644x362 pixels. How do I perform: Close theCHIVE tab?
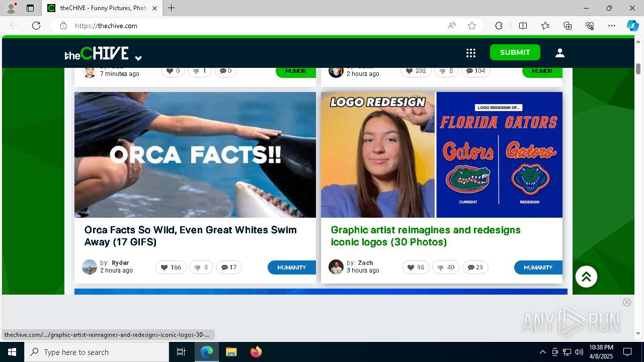[x=154, y=8]
